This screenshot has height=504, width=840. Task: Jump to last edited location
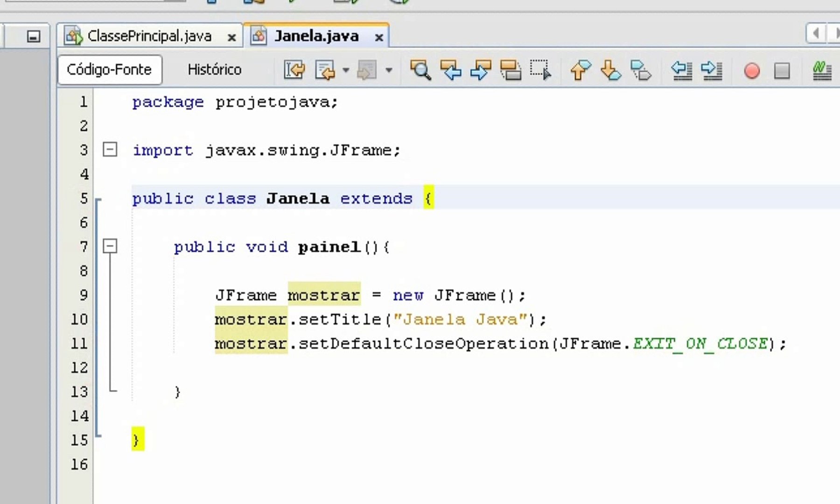click(x=294, y=70)
